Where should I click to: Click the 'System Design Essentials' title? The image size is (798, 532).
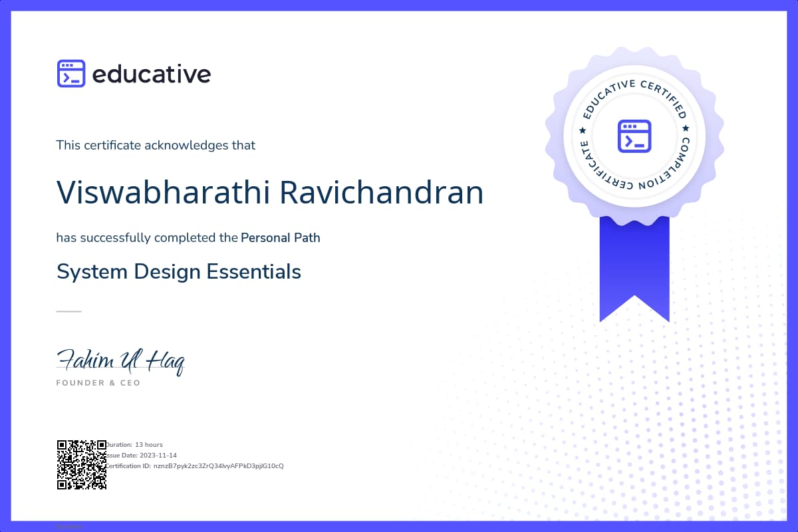pos(179,271)
